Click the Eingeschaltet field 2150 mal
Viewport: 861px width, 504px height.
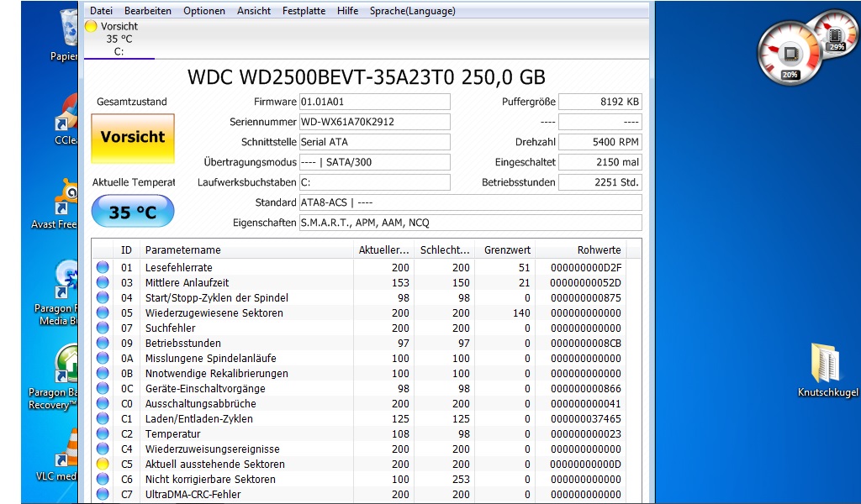point(600,162)
